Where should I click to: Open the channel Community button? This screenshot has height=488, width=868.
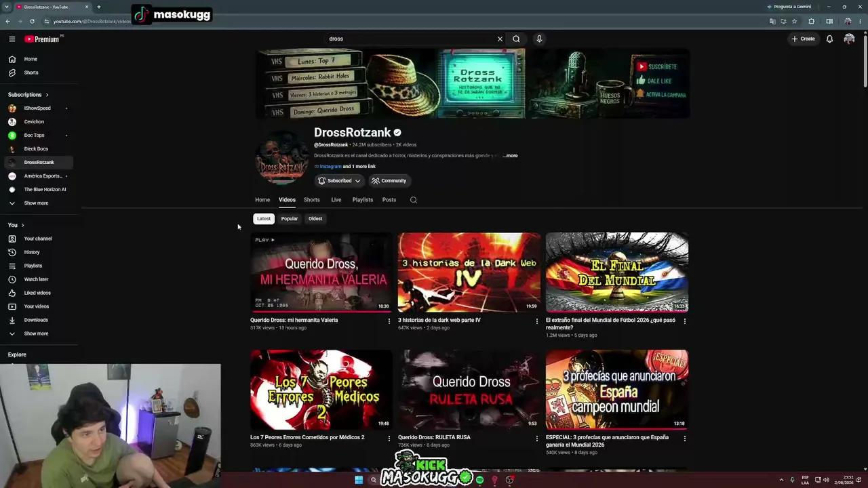pos(389,181)
